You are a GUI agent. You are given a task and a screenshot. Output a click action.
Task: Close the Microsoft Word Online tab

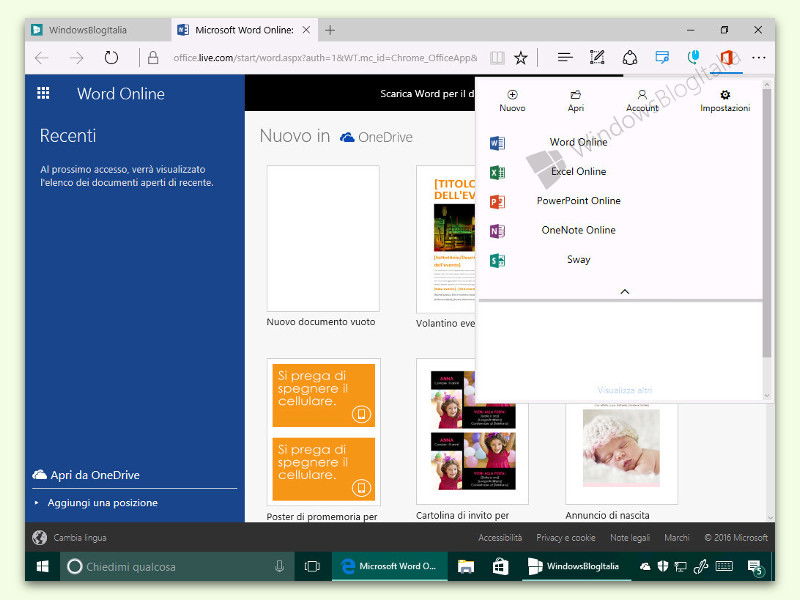306,30
